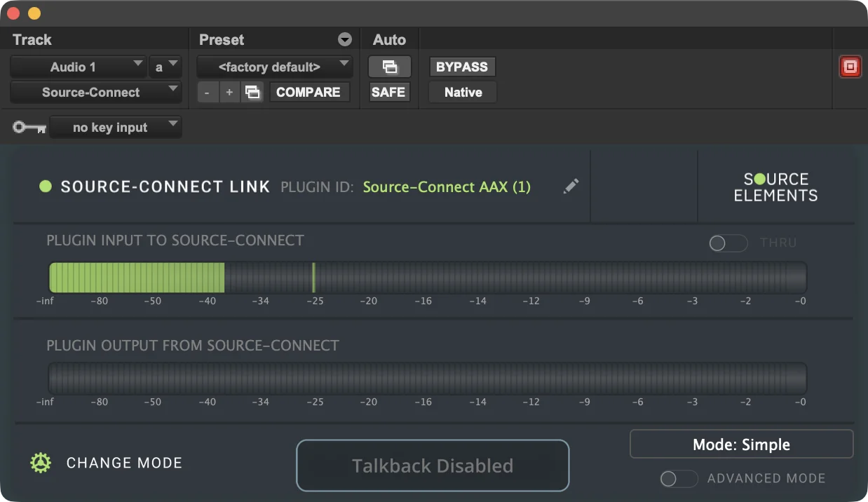Click the PLUGIN INPUT TO SOURCE-CONNECT label
This screenshot has width=868, height=502.
click(x=175, y=240)
